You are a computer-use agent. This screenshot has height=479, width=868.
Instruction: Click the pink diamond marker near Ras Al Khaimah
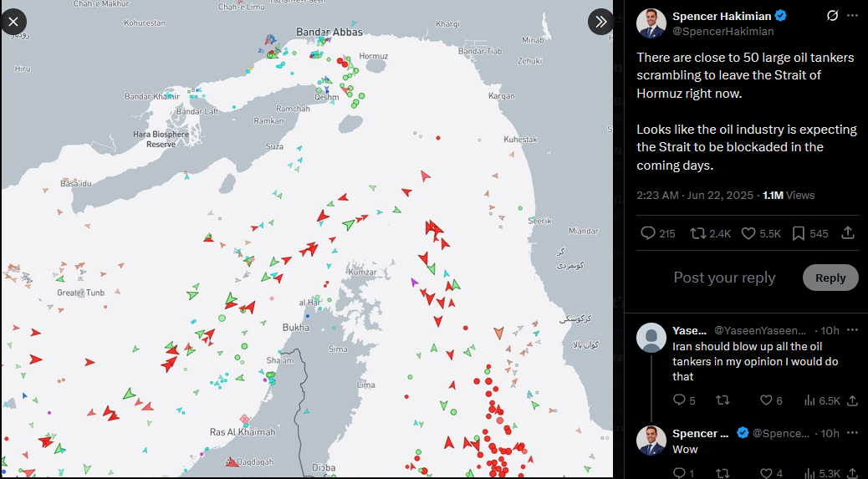pos(244,420)
